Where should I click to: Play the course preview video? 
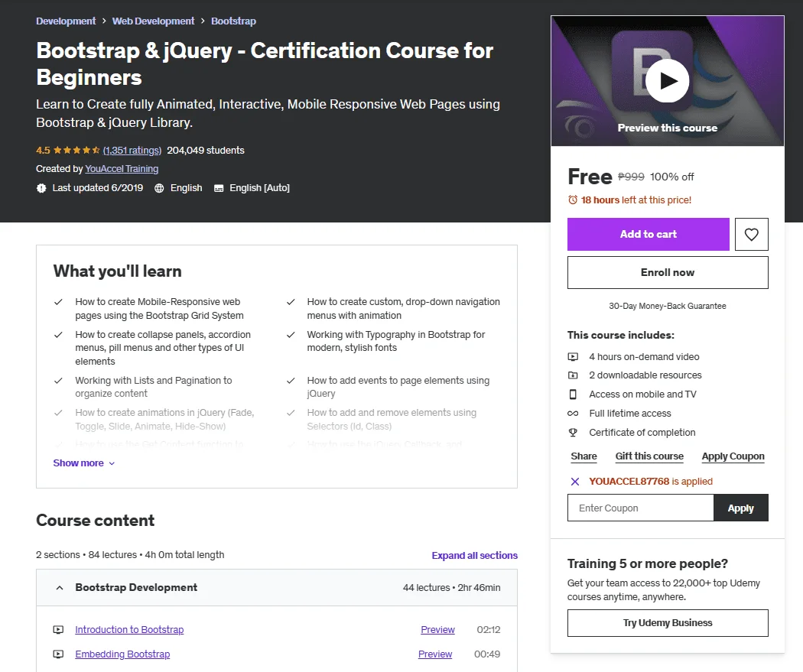[x=667, y=81]
